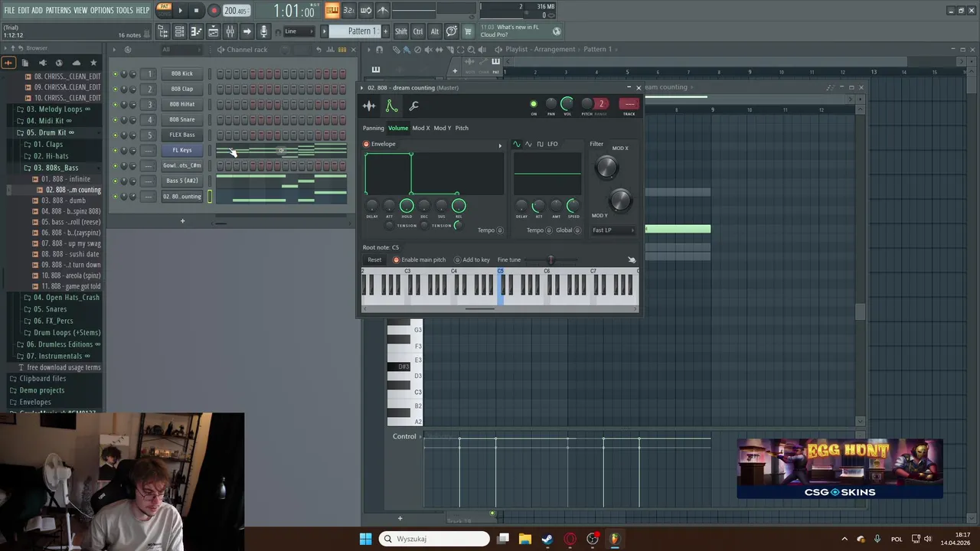Activate first step of 808 Kick

pyautogui.click(x=220, y=74)
